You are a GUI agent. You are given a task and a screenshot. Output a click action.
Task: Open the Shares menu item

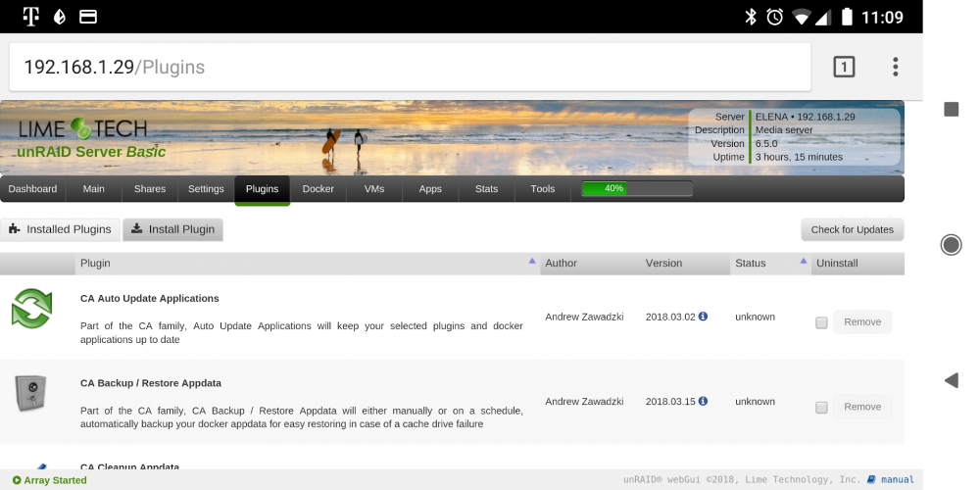pyautogui.click(x=150, y=189)
